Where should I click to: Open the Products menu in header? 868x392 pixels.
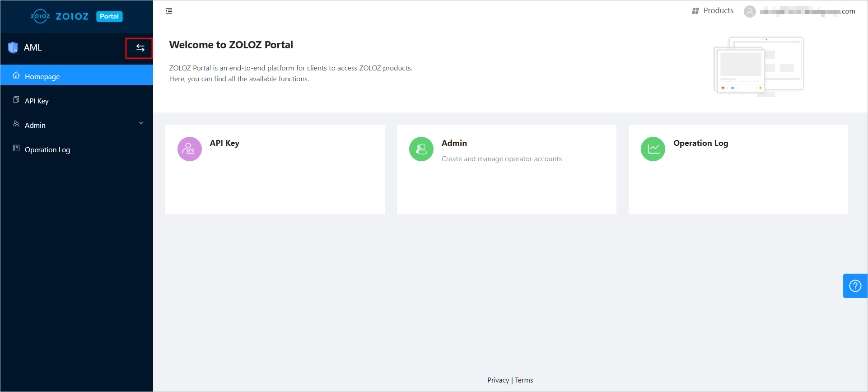click(713, 11)
